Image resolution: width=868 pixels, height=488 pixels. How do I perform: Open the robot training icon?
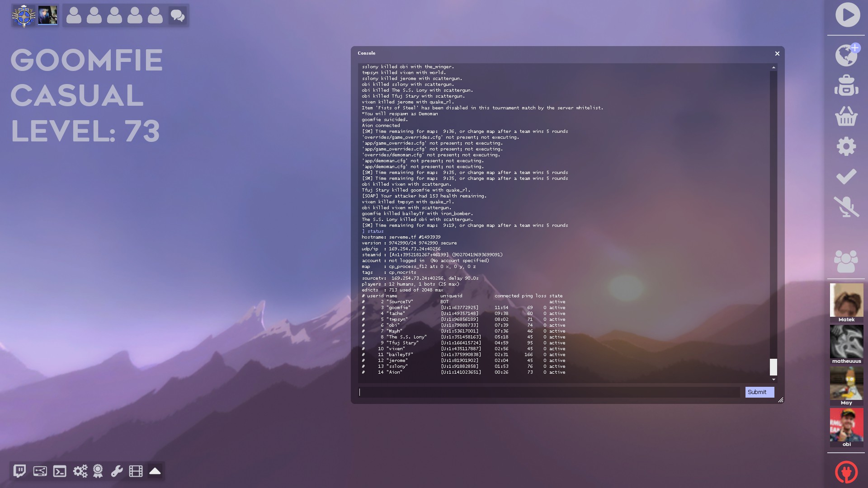[846, 86]
